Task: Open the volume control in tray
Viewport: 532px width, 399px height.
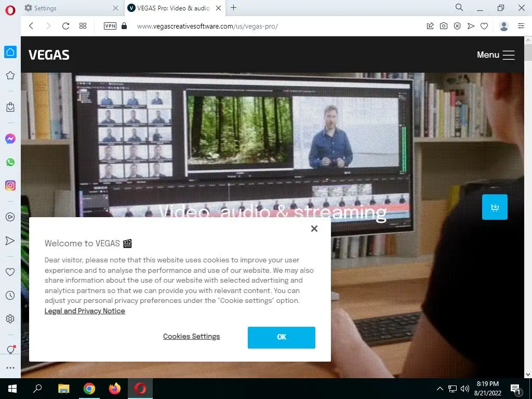Action: click(x=465, y=389)
